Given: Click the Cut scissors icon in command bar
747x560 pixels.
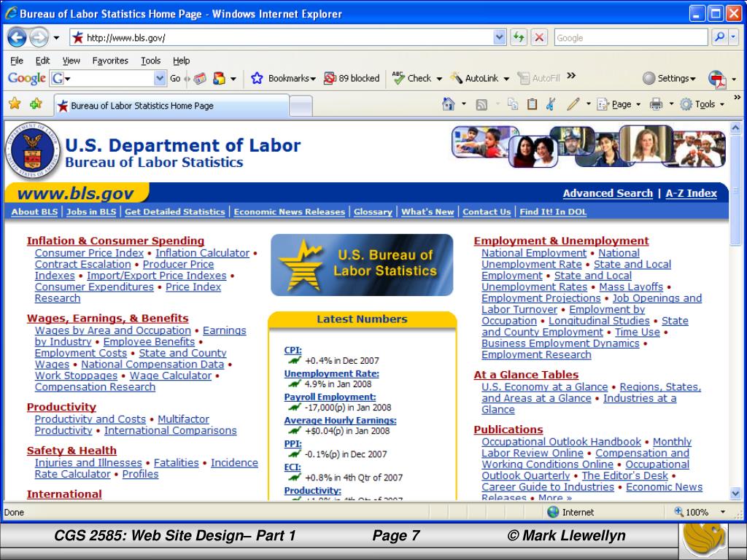Looking at the screenshot, I should (550, 104).
